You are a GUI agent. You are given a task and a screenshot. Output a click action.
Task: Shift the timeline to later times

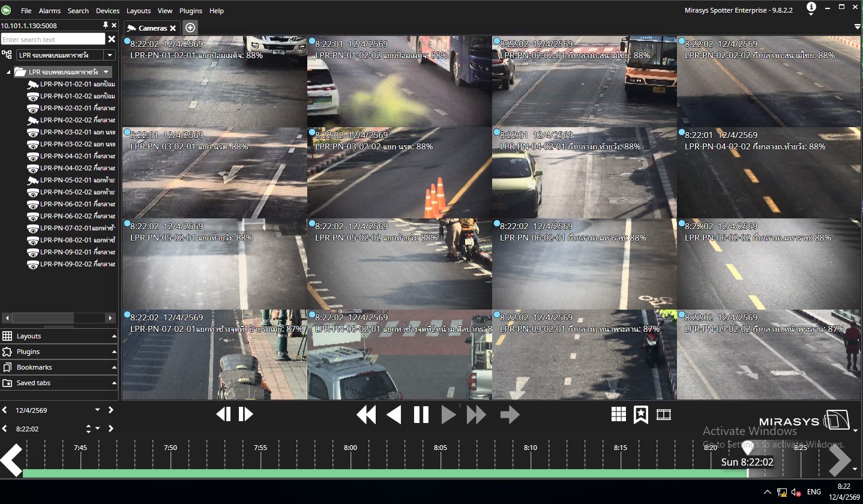click(x=840, y=460)
